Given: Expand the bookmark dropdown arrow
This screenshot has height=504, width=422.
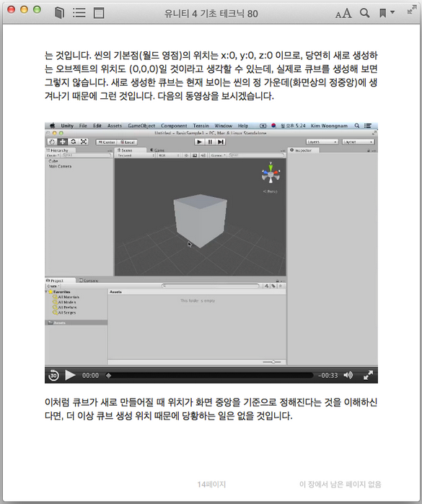Looking at the screenshot, I should click(x=392, y=12).
